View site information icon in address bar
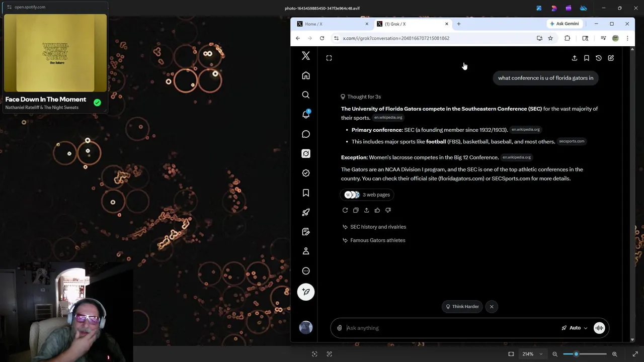The height and width of the screenshot is (362, 644). 336,38
